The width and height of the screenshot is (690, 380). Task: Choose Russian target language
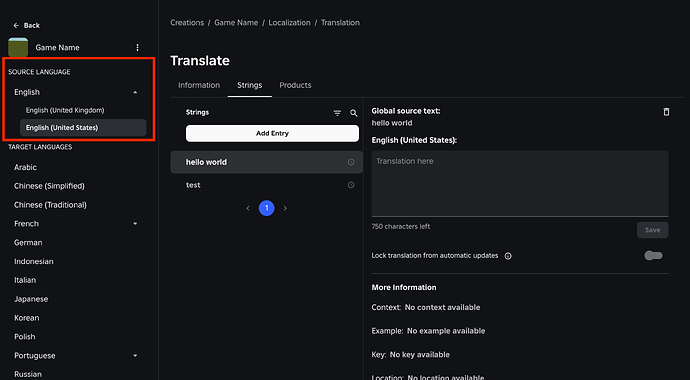click(x=28, y=374)
